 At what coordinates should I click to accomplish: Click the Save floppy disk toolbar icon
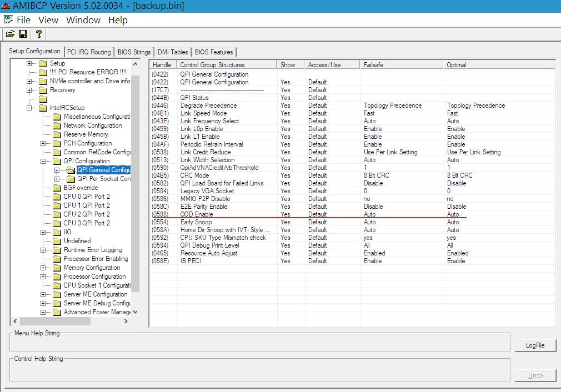pos(23,34)
